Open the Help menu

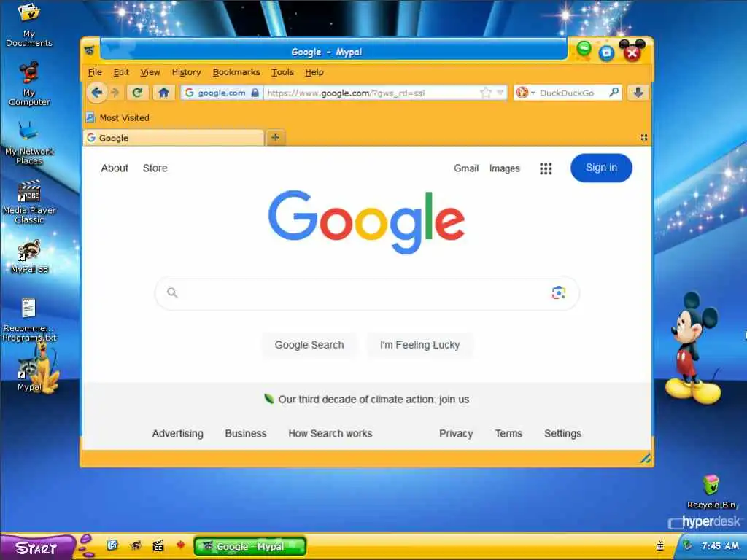pyautogui.click(x=314, y=72)
